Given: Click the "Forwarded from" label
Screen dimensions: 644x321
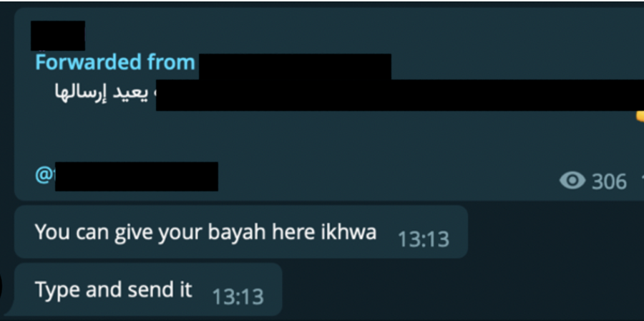Looking at the screenshot, I should pyautogui.click(x=115, y=62).
